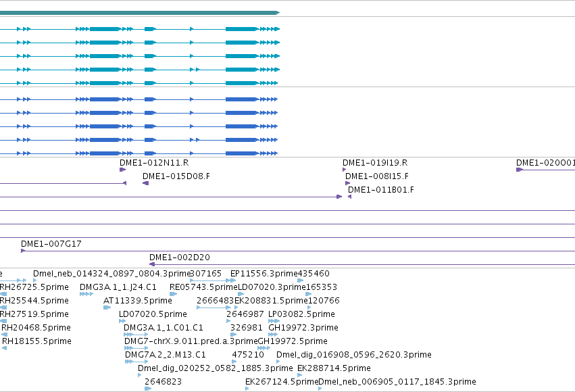Open the AT11339.5prime label

tap(138, 301)
